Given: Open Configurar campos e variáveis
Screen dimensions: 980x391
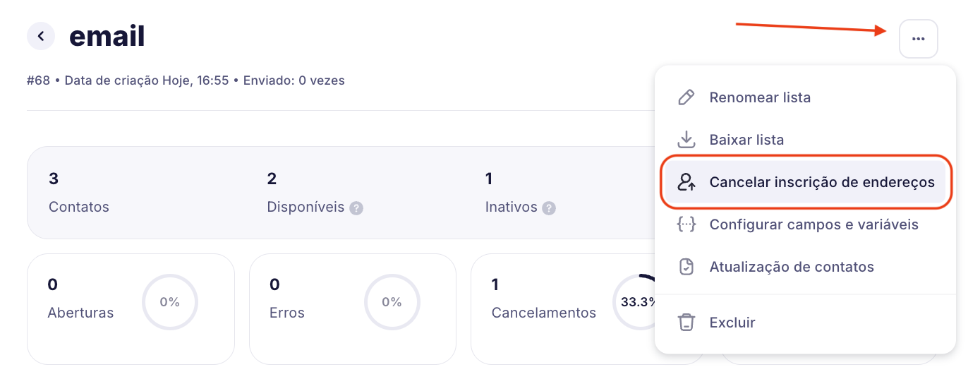Looking at the screenshot, I should [x=813, y=224].
